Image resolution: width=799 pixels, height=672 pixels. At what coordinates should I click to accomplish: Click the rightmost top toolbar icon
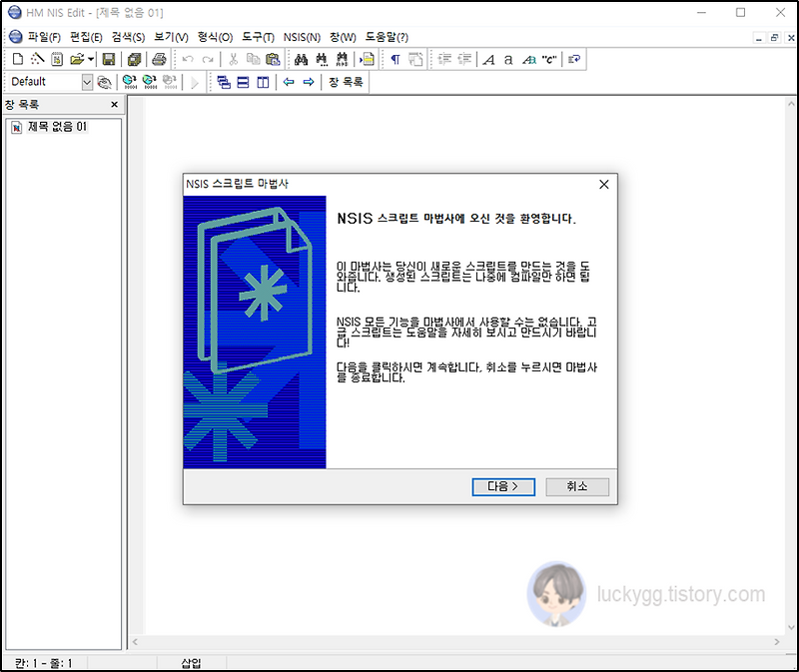[x=574, y=59]
